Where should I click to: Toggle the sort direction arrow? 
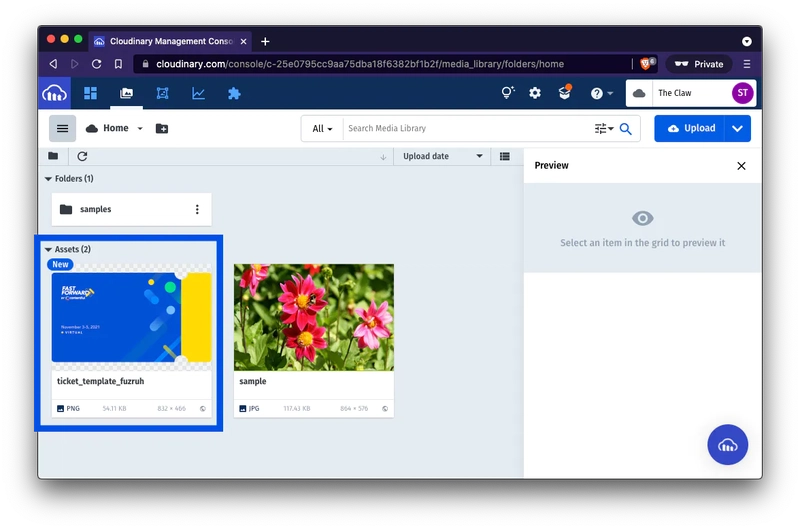pyautogui.click(x=383, y=157)
